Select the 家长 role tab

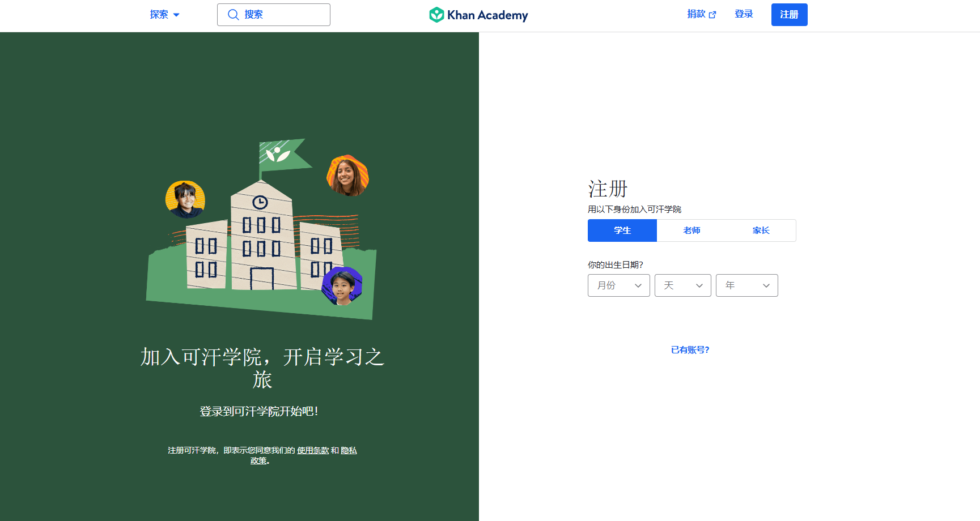(x=761, y=230)
